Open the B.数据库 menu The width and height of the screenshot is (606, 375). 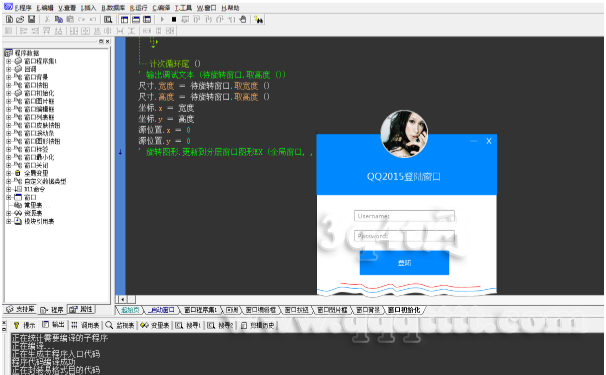113,8
